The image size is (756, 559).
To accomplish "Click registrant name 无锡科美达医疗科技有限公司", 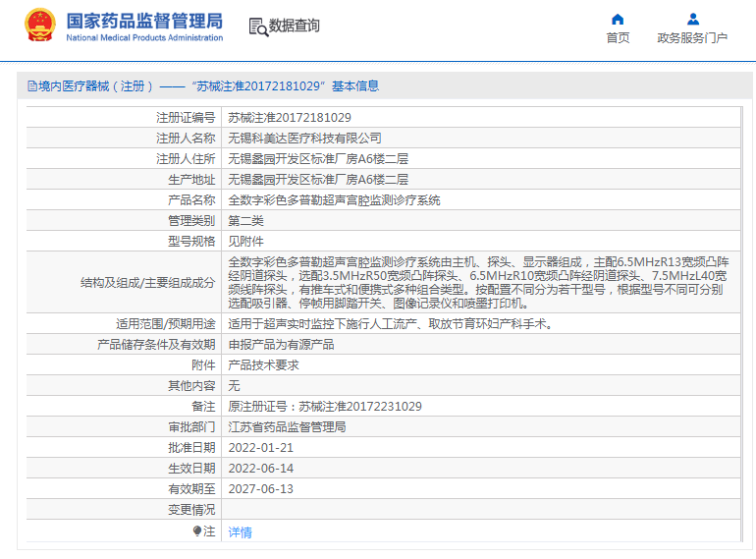I will [x=304, y=138].
